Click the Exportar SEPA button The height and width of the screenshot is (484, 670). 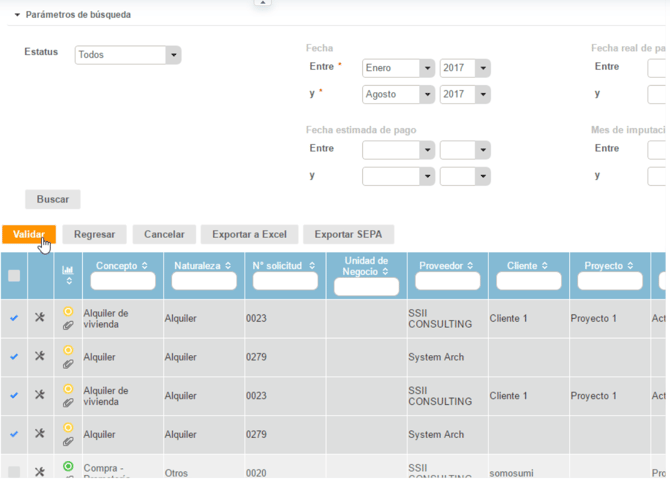(x=348, y=234)
